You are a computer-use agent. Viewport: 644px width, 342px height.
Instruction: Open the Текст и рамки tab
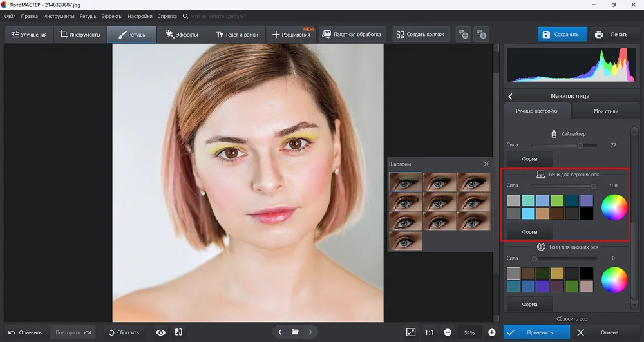click(236, 35)
